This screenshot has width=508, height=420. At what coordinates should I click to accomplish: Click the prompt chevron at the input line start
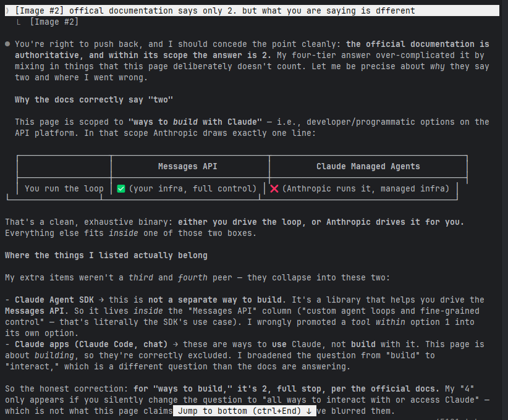point(7,10)
